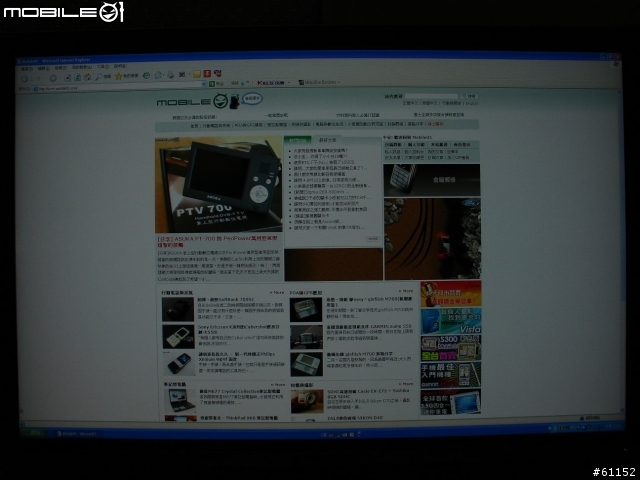The height and width of the screenshot is (480, 640).
Task: Click the Garmin GPS device thumbnail
Action: tap(306, 338)
